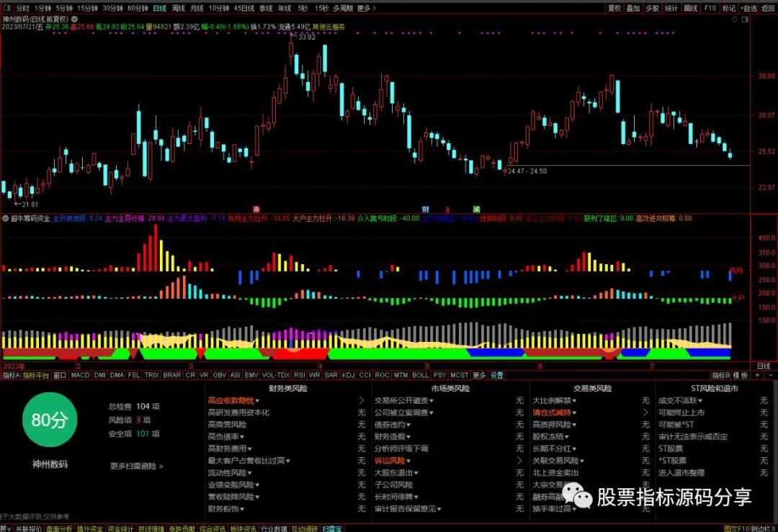Click the 复权 toolbar button
Viewport: 778px width, 532px height.
click(614, 8)
